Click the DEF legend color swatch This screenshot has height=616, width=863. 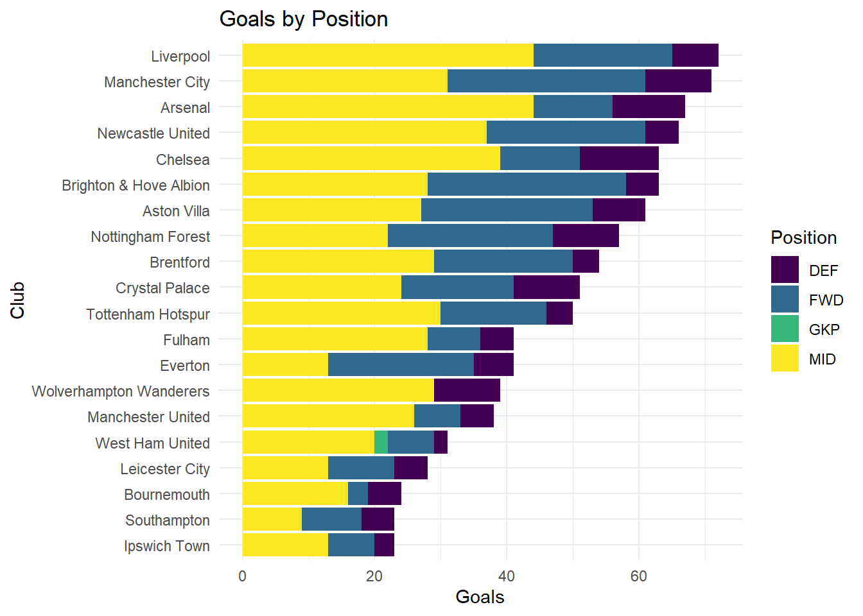[785, 270]
